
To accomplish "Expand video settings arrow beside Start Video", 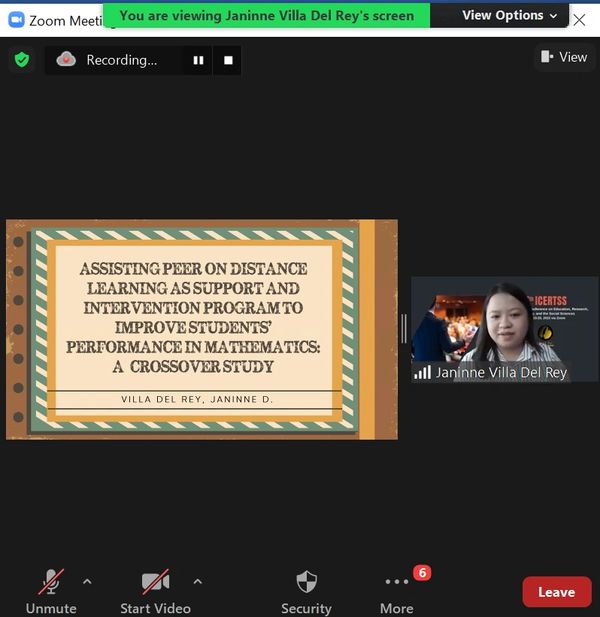I will coord(197,581).
